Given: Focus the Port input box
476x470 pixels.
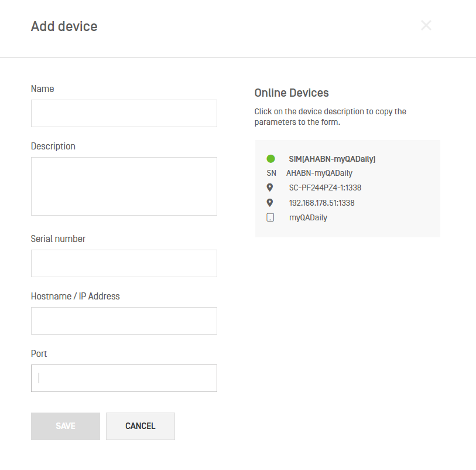Looking at the screenshot, I should [x=124, y=378].
